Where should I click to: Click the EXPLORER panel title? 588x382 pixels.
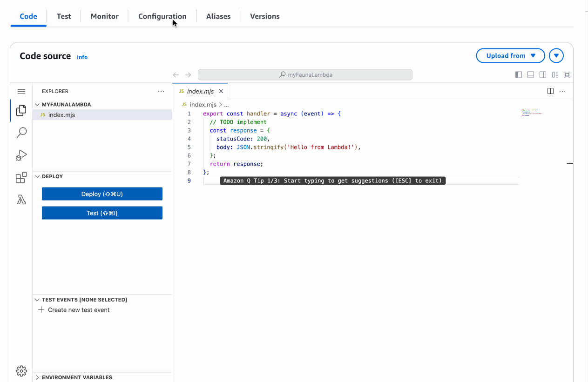pos(55,92)
